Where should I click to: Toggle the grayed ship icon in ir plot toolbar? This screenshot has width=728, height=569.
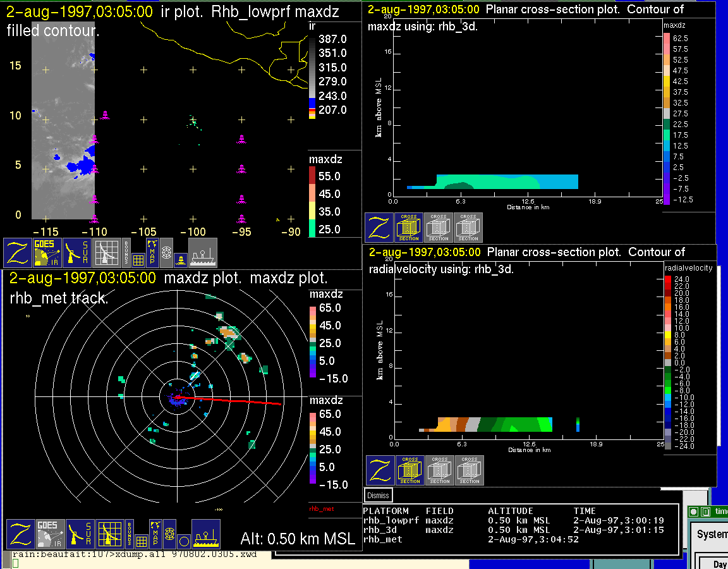202,253
